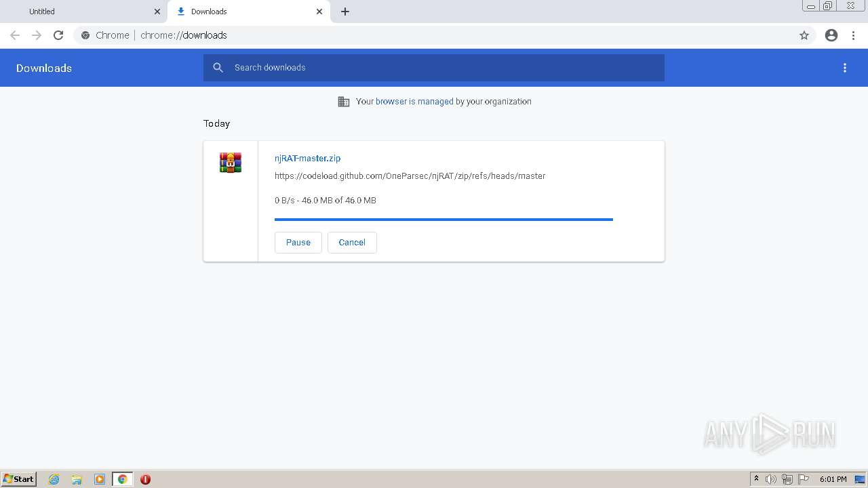Open the Chrome profile avatar menu
868x488 pixels.
[831, 35]
